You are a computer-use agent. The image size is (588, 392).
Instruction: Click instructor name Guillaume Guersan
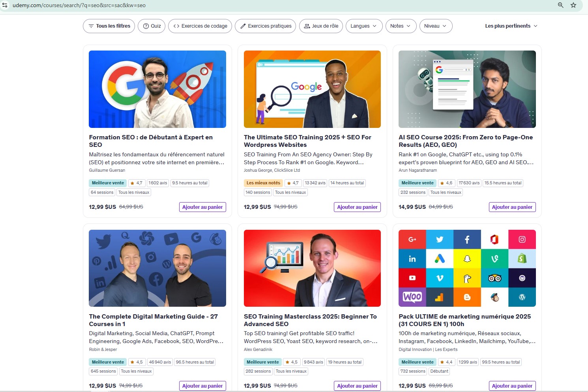coord(107,170)
